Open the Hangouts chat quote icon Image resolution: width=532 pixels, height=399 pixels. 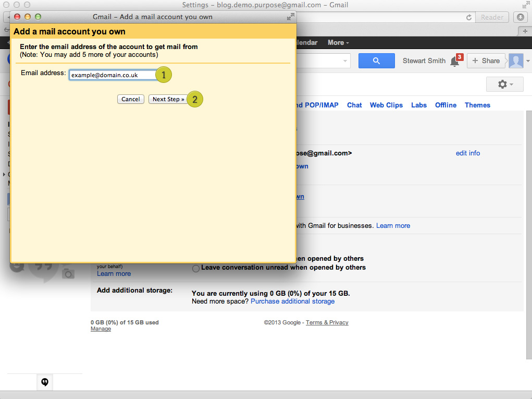coord(45,382)
